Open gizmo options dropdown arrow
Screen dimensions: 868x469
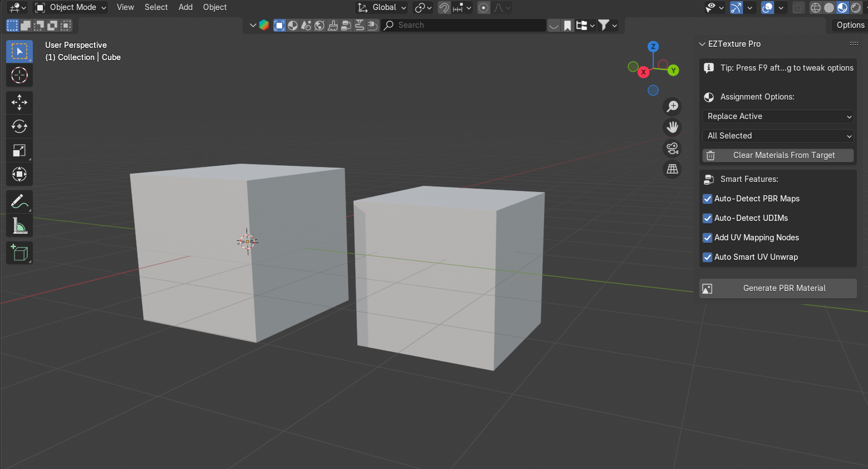[750, 7]
